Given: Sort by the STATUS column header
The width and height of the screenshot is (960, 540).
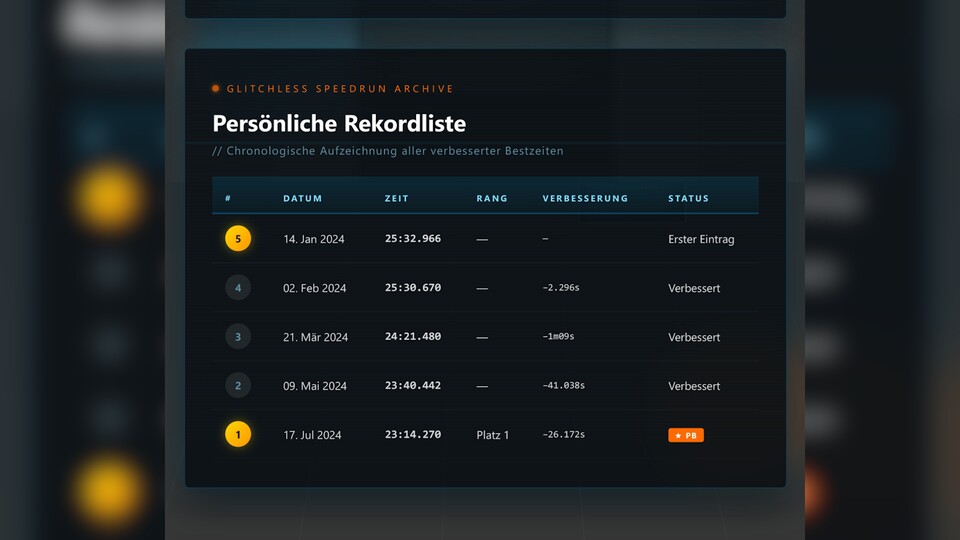Looking at the screenshot, I should (688, 198).
